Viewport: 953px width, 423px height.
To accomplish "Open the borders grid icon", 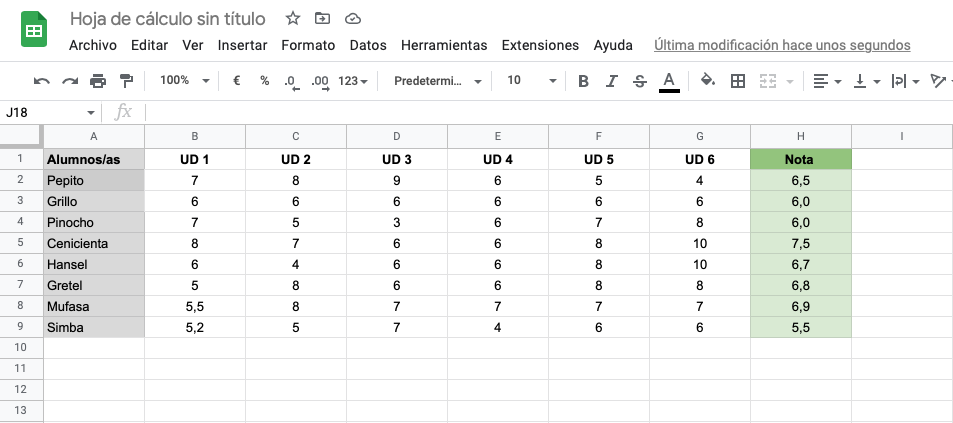I will point(737,81).
